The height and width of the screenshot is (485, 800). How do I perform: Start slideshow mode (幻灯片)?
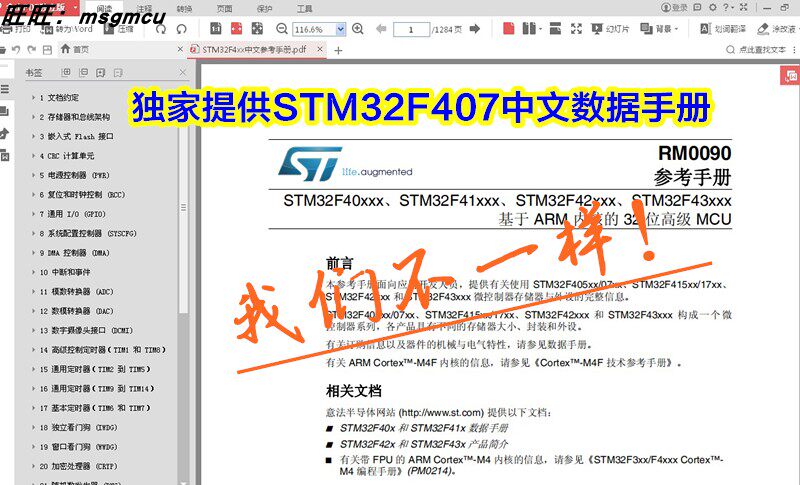610,29
